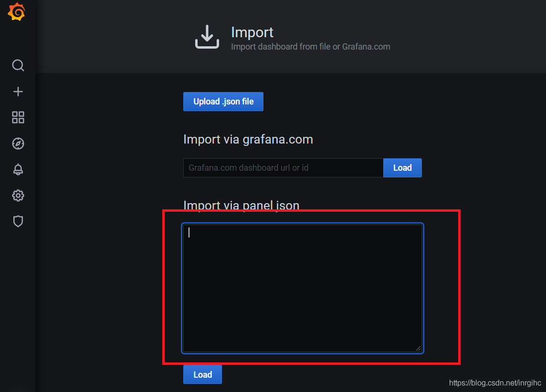Open the Search dashboards magnifier icon
Image resolution: width=546 pixels, height=392 pixels.
pyautogui.click(x=18, y=65)
